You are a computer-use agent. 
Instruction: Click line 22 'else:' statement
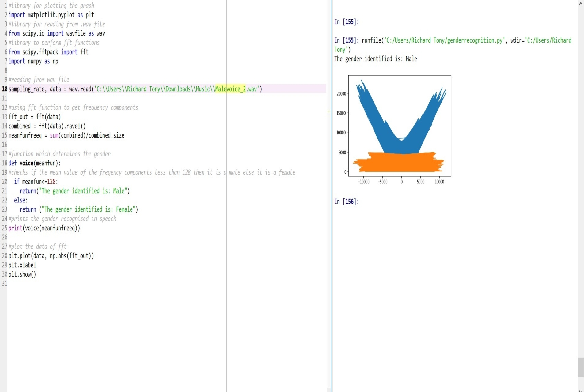coord(21,200)
